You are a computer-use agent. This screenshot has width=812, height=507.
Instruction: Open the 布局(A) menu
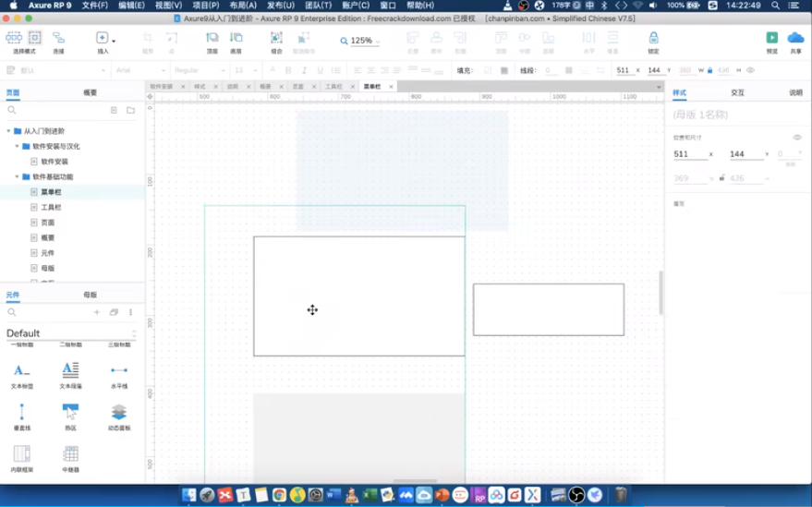click(243, 6)
